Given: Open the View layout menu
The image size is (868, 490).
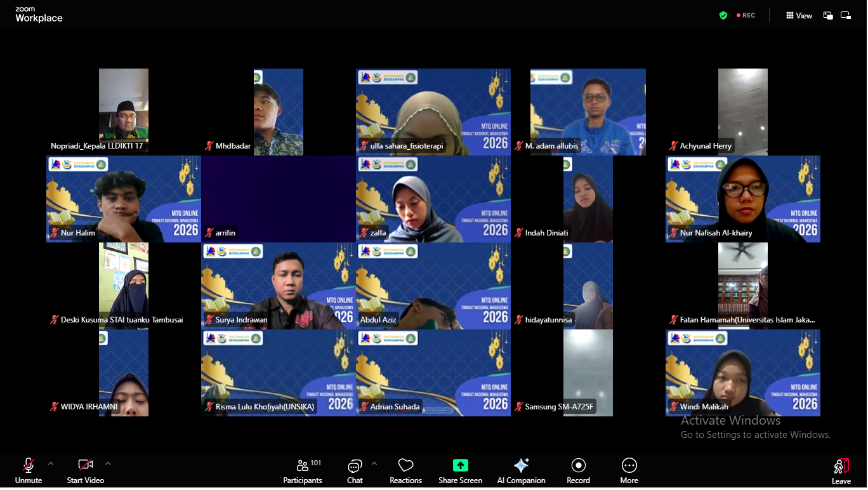Looking at the screenshot, I should [799, 15].
